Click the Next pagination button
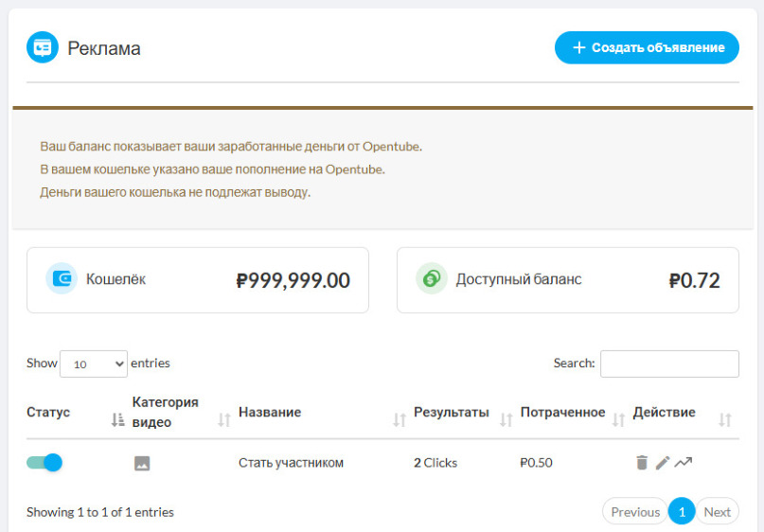Viewport: 764px width, 532px height. [717, 512]
